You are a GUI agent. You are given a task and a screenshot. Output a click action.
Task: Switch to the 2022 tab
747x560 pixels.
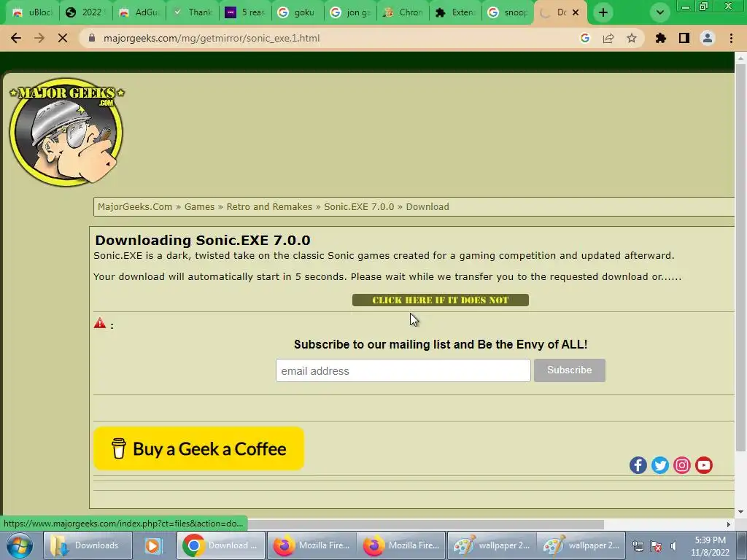pyautogui.click(x=86, y=12)
